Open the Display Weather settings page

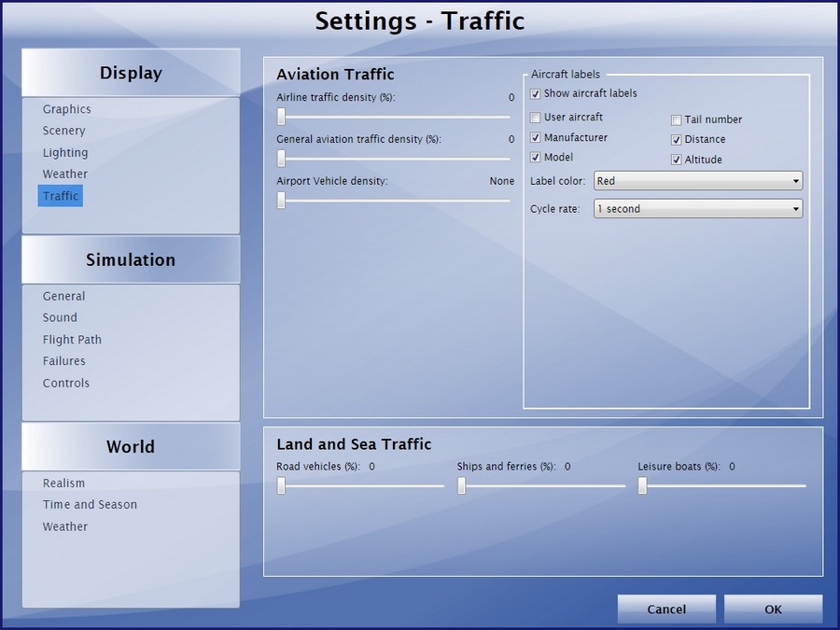click(64, 175)
